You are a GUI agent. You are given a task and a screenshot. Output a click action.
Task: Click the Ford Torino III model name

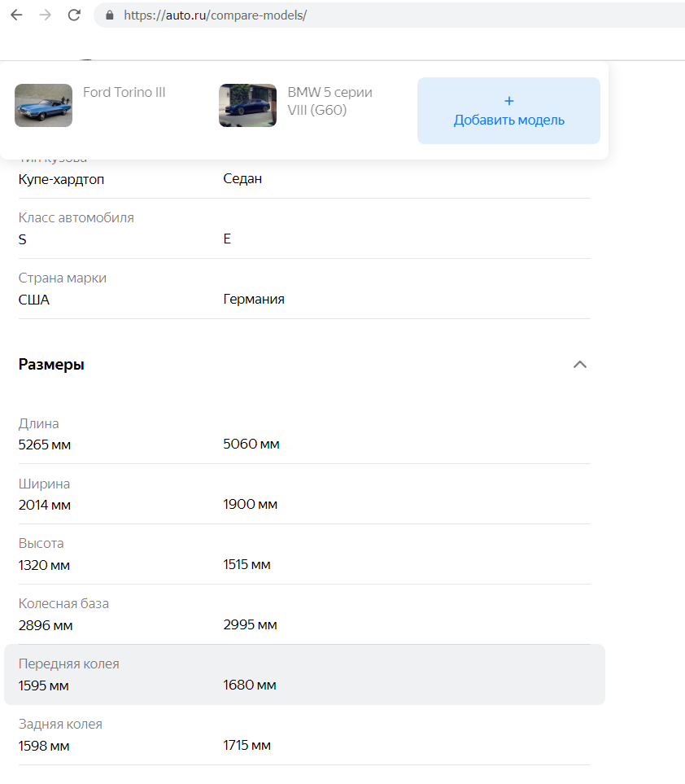(124, 93)
